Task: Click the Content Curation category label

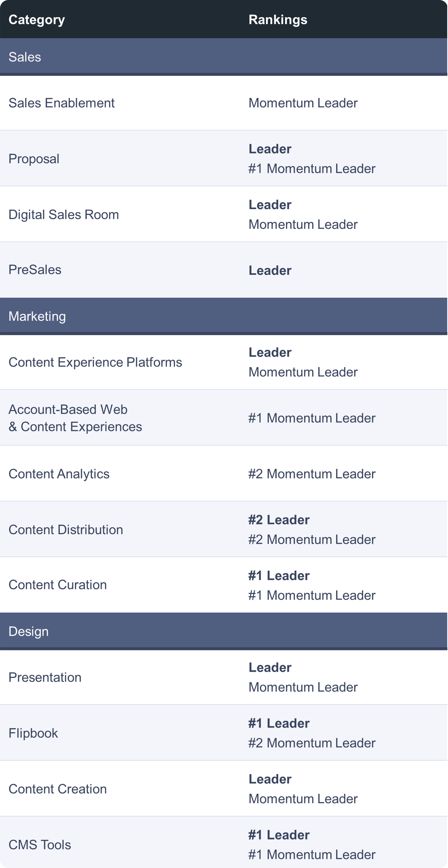Action: click(x=58, y=585)
